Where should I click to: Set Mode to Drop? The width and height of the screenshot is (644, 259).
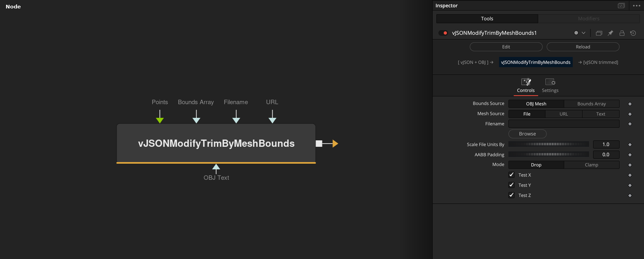536,165
